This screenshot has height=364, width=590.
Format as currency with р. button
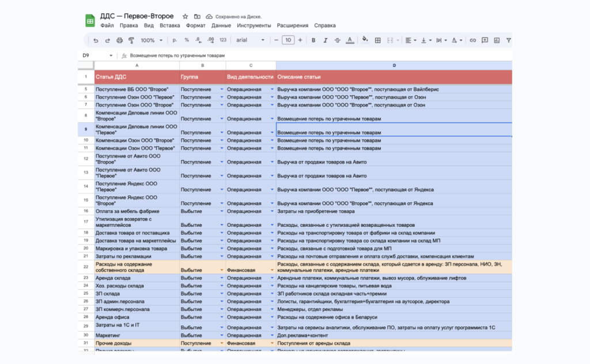point(175,40)
